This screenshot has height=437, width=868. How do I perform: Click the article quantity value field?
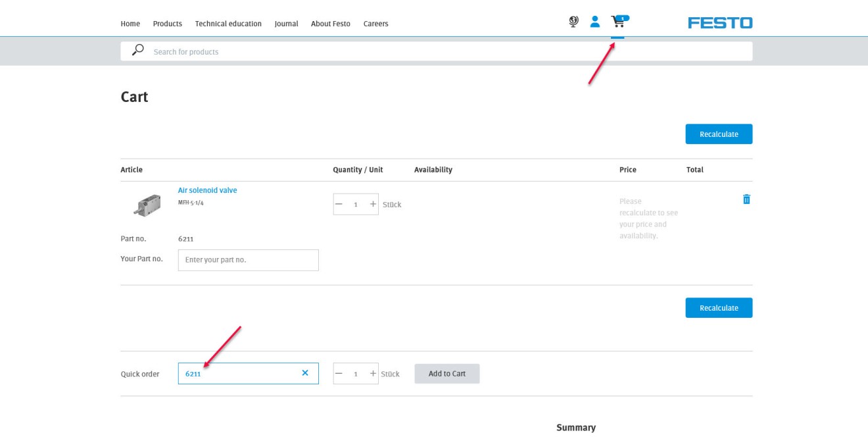pos(356,205)
